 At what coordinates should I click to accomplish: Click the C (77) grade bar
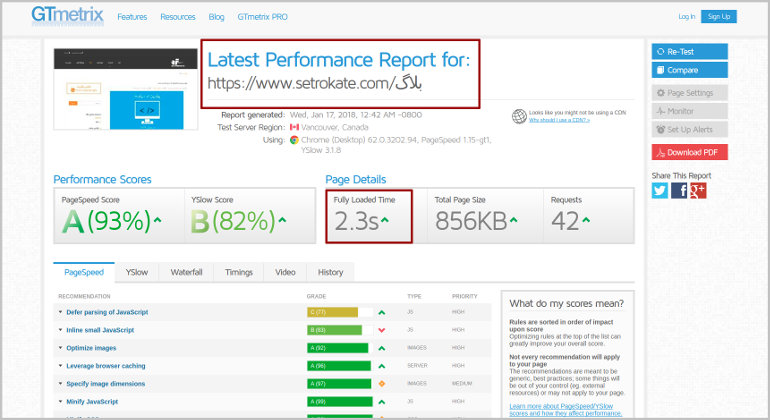tap(332, 312)
